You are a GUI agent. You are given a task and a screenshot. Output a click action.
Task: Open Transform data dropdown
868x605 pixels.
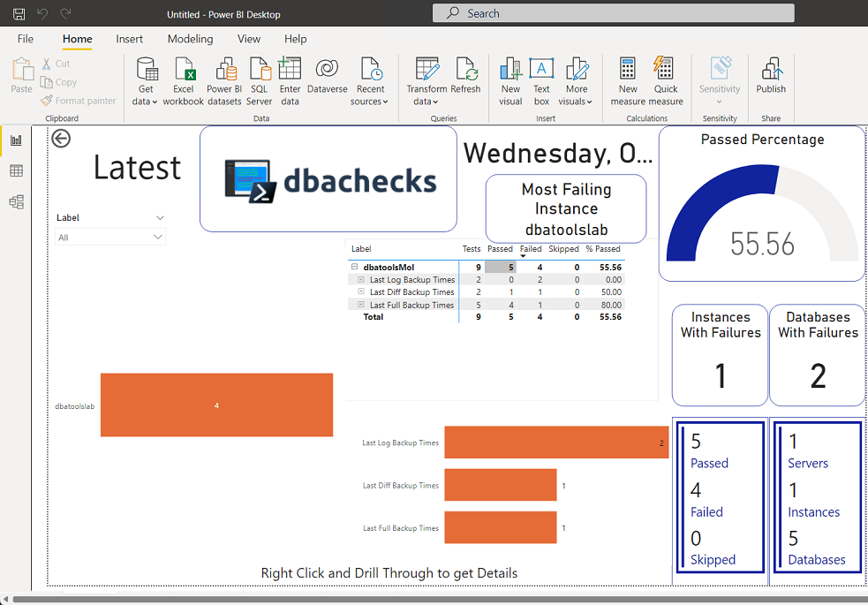[426, 81]
